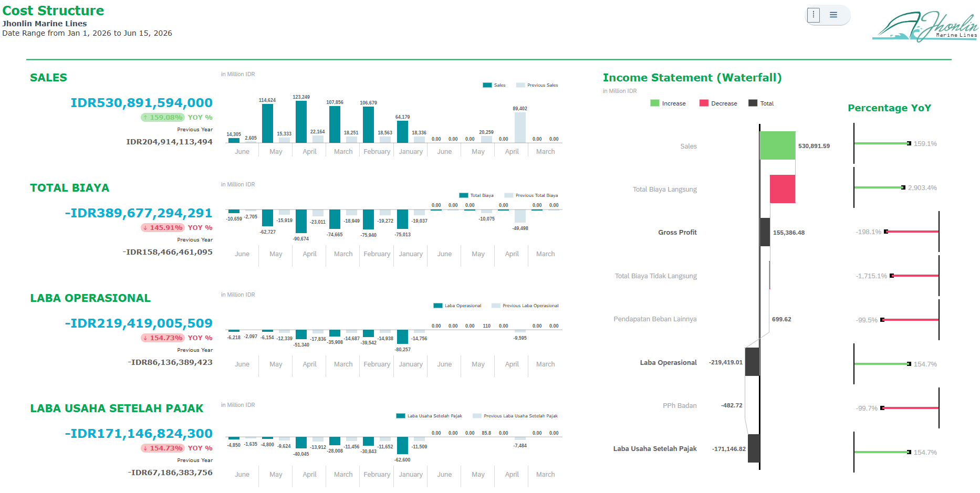Select the -90,674 Total Biaya bar

pos(301,222)
